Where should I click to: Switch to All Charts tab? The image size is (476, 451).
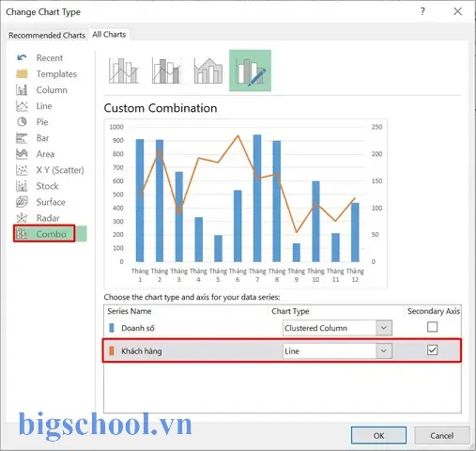click(x=109, y=35)
